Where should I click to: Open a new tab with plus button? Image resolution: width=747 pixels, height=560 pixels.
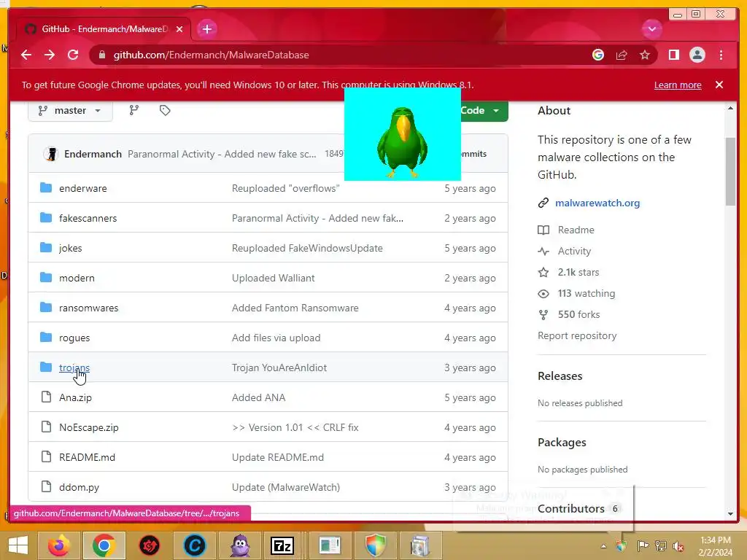pyautogui.click(x=206, y=29)
